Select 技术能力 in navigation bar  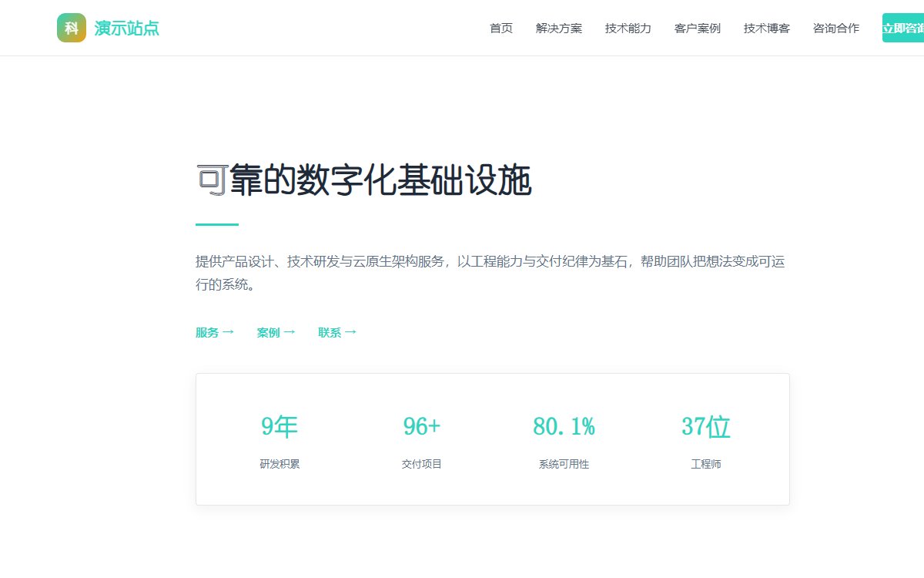tap(628, 29)
